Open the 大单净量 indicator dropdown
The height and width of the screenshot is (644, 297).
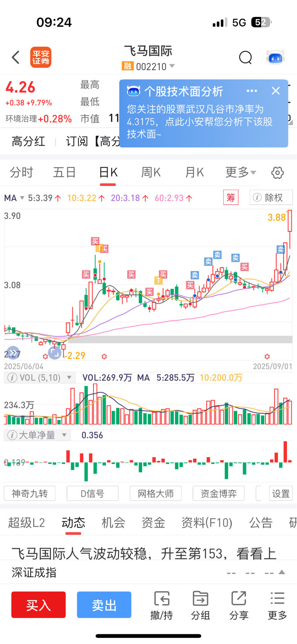coord(64,435)
